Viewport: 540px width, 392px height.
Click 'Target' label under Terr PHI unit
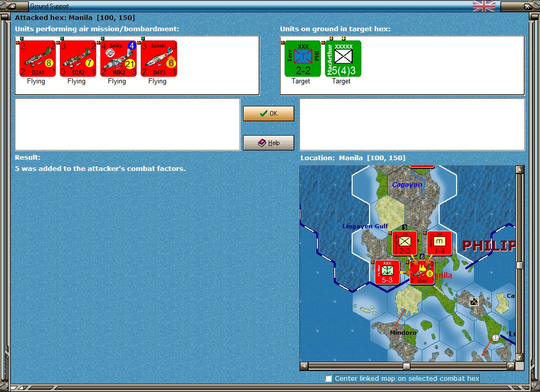coord(300,81)
